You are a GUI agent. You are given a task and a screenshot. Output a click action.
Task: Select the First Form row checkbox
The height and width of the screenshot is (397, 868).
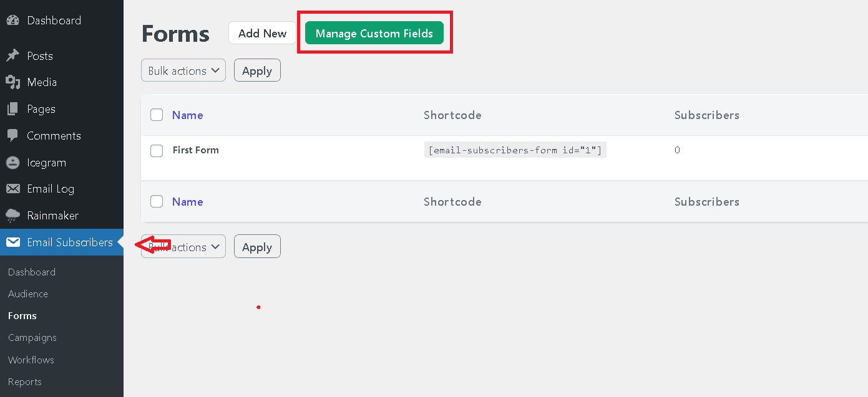coord(157,151)
